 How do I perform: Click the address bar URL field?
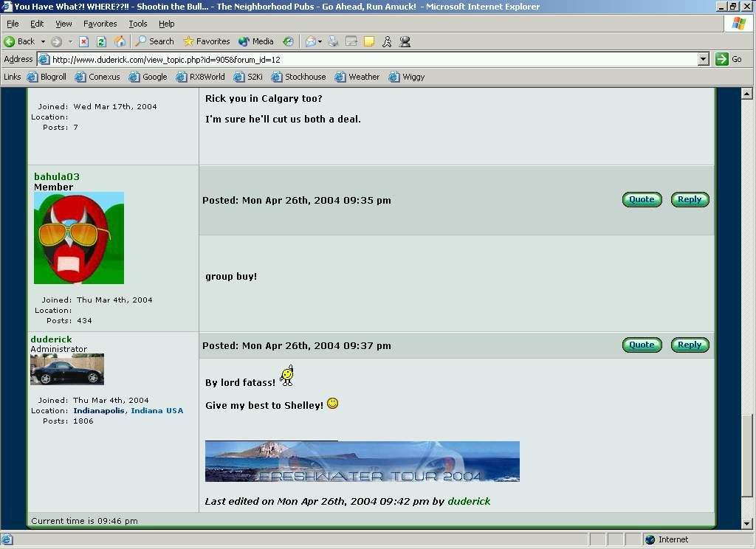(x=369, y=59)
